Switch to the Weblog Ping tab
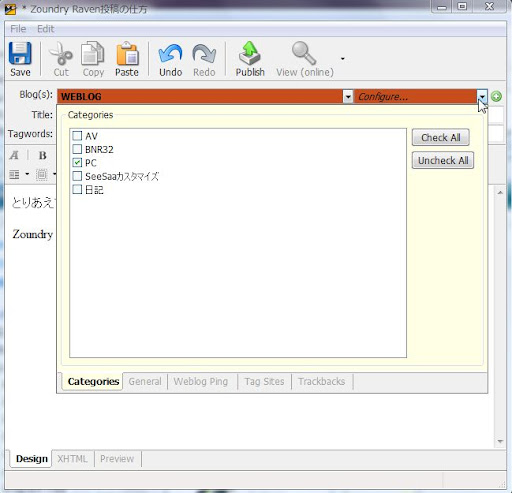This screenshot has height=493, width=512. (201, 381)
